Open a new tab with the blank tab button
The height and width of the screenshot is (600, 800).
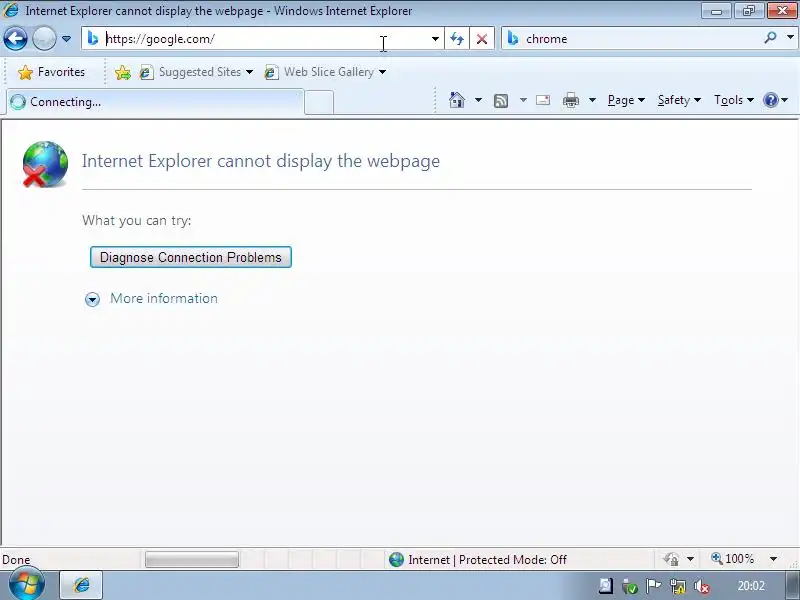coord(319,102)
